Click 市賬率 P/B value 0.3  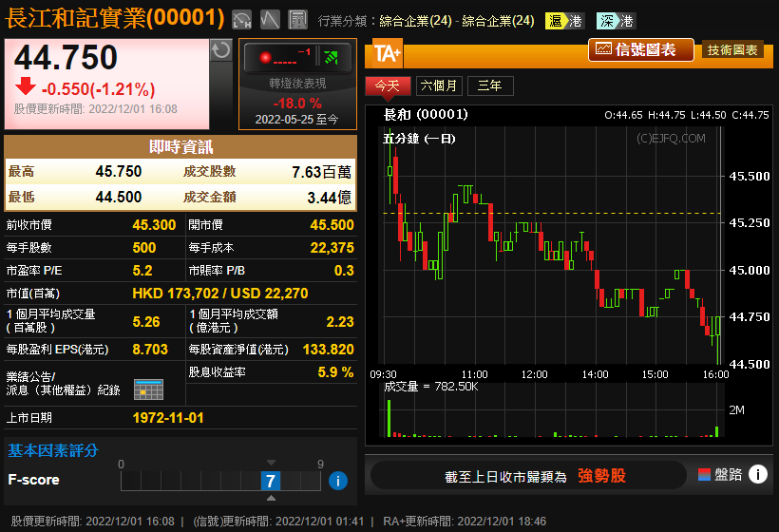click(x=344, y=271)
